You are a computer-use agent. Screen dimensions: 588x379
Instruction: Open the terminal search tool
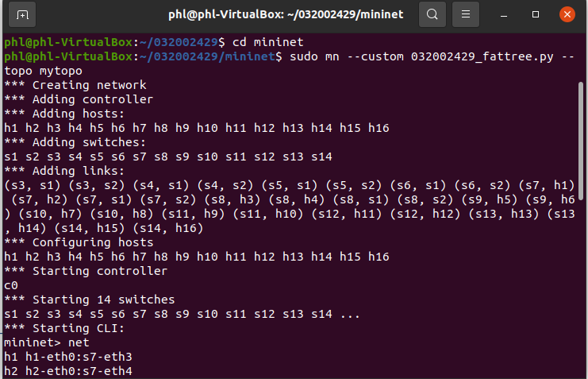point(432,14)
